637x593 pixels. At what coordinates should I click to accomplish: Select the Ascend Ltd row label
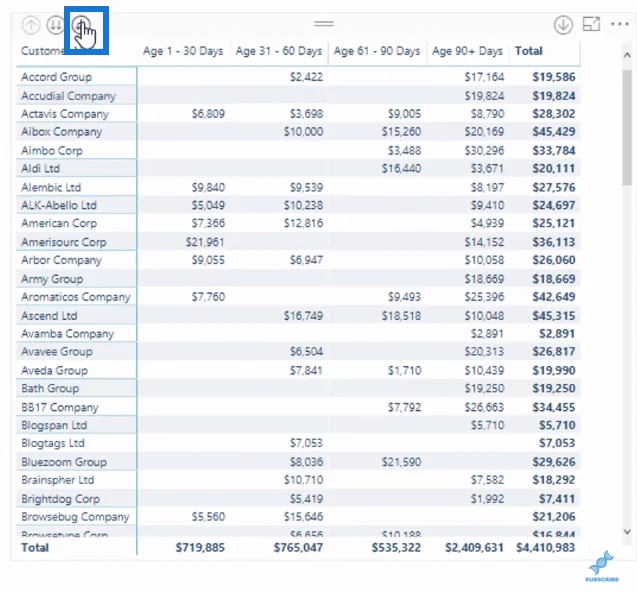49,316
